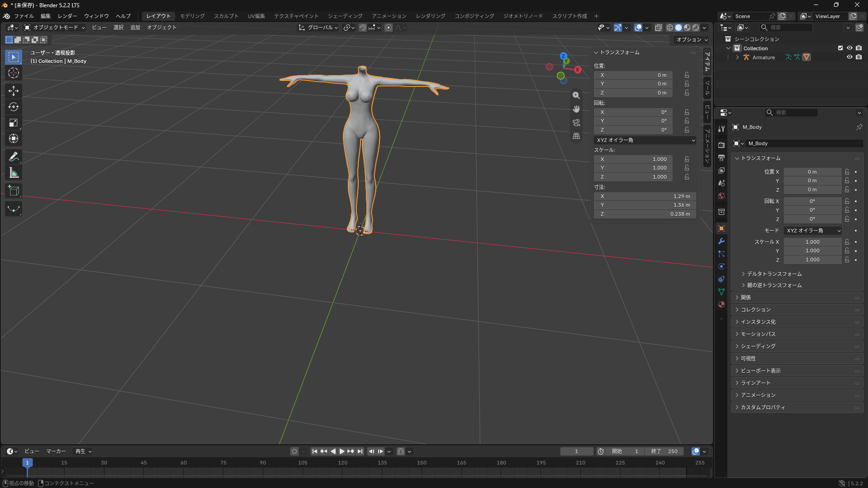
Task: Toggle Collection eye visibility icon
Action: (849, 48)
